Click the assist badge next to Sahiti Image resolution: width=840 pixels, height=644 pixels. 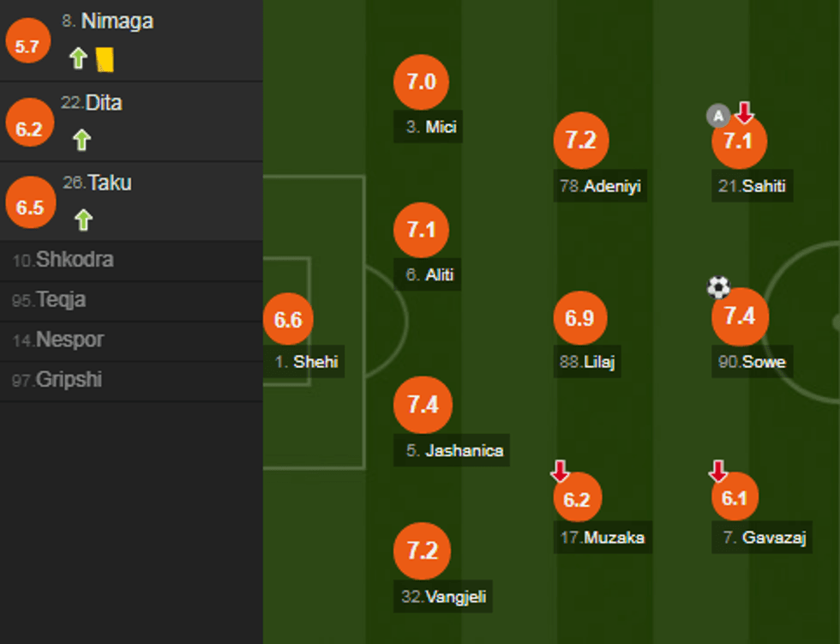[717, 115]
